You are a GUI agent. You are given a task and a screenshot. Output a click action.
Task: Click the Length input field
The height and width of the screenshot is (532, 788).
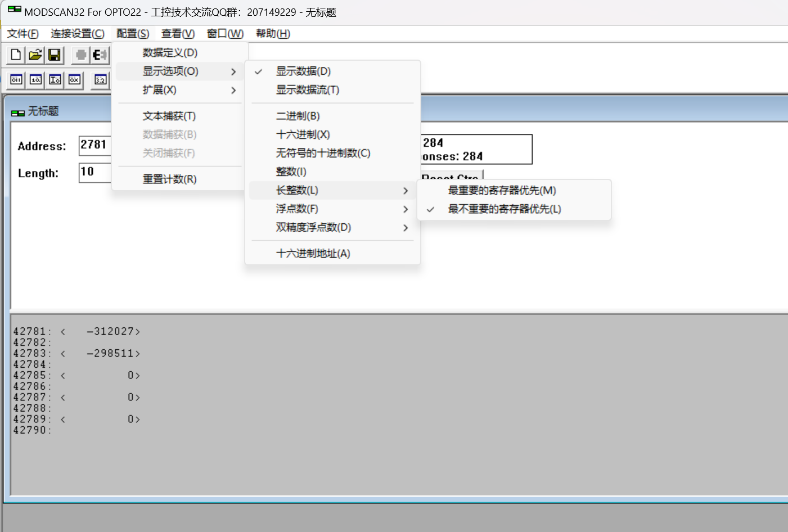(x=95, y=172)
